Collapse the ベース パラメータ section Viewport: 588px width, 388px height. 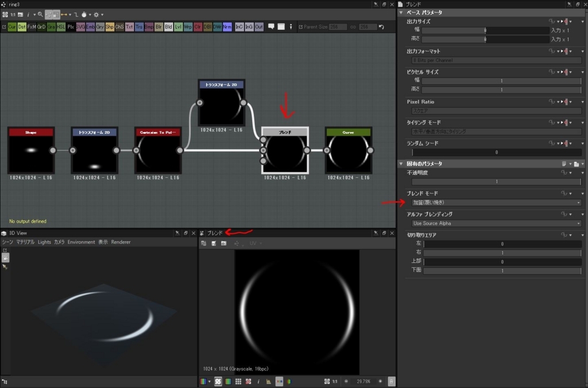pyautogui.click(x=401, y=13)
